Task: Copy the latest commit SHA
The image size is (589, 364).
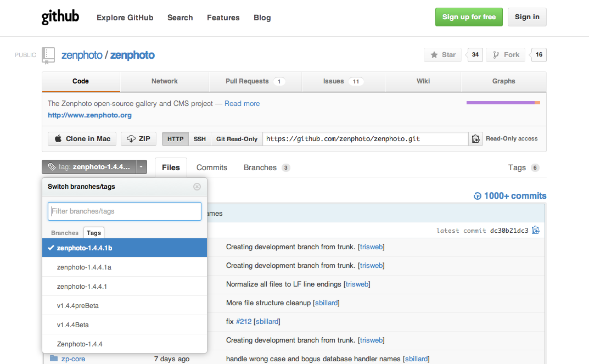Action: (536, 231)
